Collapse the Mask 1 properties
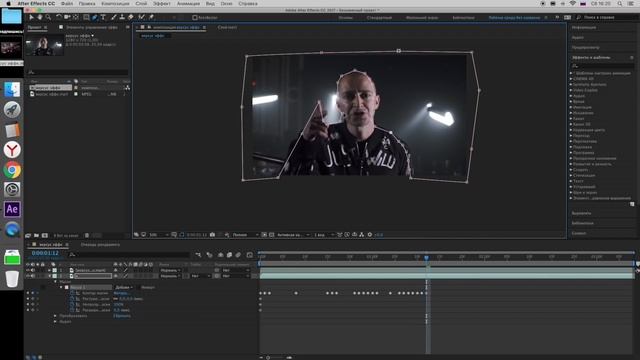 pos(61,287)
